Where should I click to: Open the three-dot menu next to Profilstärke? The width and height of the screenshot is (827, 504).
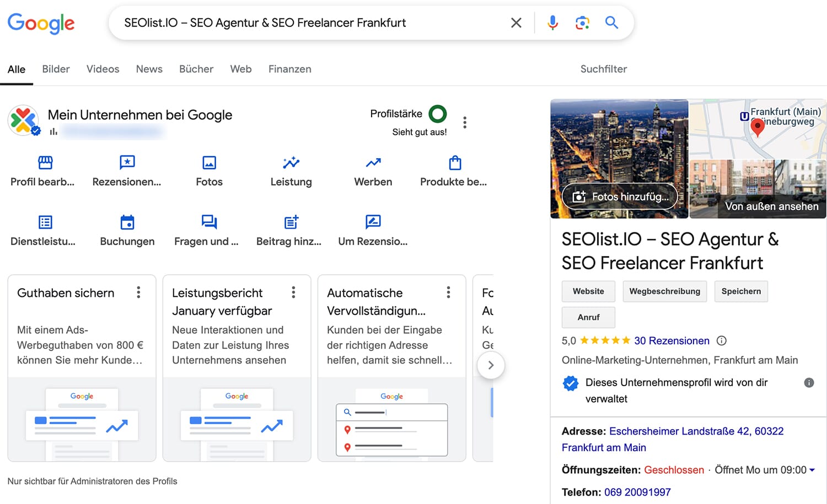click(465, 122)
